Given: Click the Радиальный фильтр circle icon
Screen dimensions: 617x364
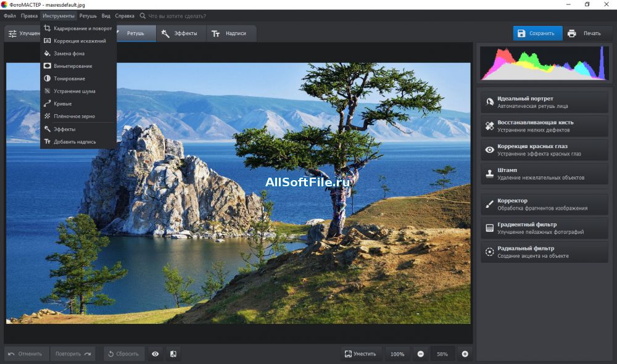Looking at the screenshot, I should [x=489, y=252].
